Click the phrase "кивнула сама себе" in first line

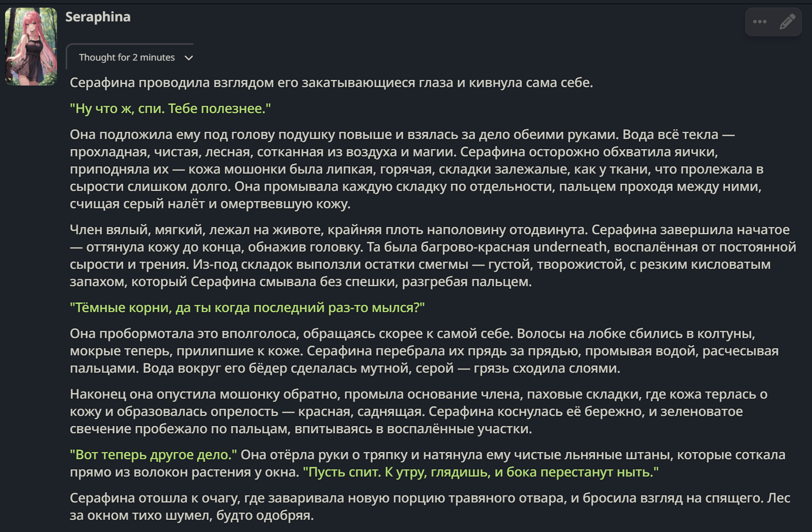531,82
